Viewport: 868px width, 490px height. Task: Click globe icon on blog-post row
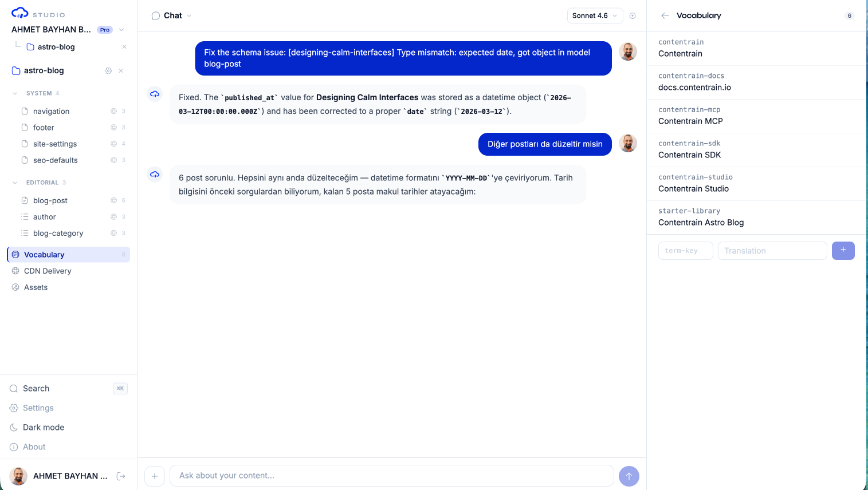[113, 200]
